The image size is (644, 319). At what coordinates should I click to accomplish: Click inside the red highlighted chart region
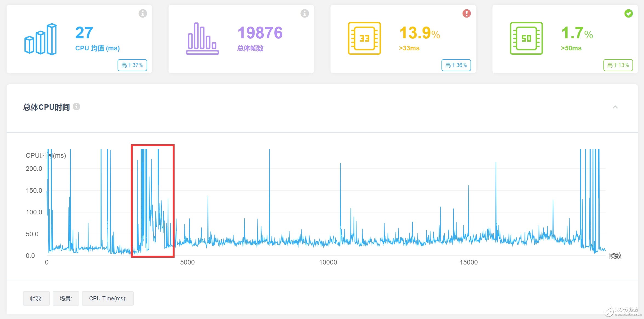[152, 201]
